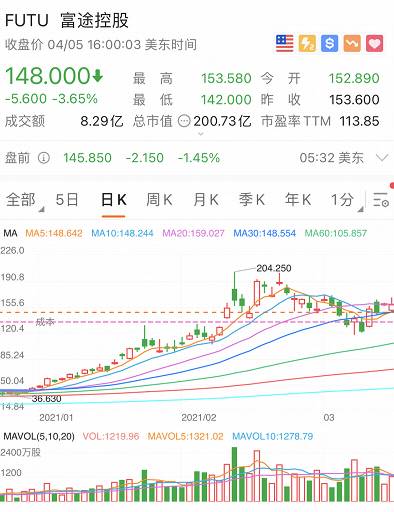Open the 全部 timeframe dropdown

pyautogui.click(x=24, y=200)
